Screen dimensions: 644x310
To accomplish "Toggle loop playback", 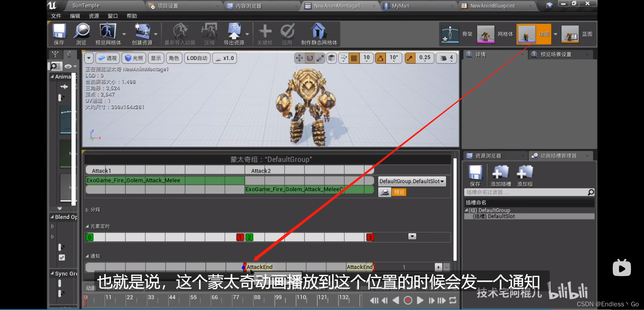I will coord(453,300).
